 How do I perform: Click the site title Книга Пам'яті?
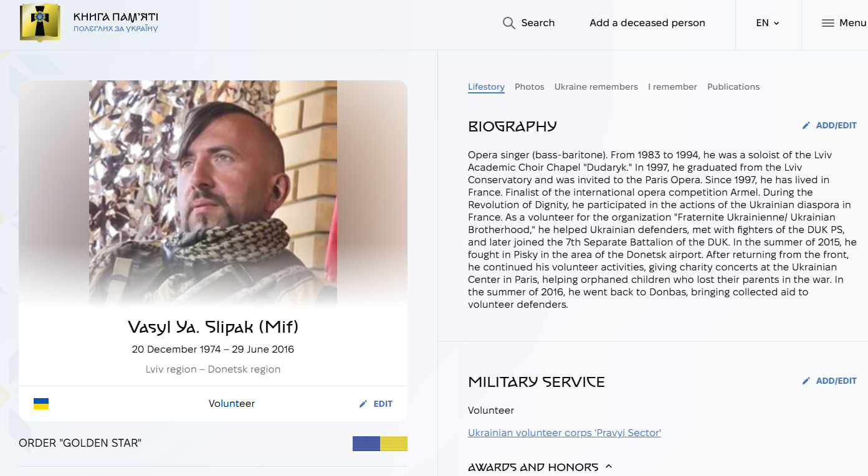[115, 17]
